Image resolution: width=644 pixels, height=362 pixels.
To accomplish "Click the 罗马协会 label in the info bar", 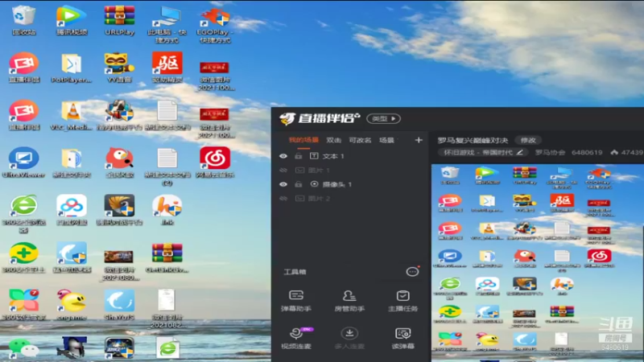I will [x=550, y=152].
